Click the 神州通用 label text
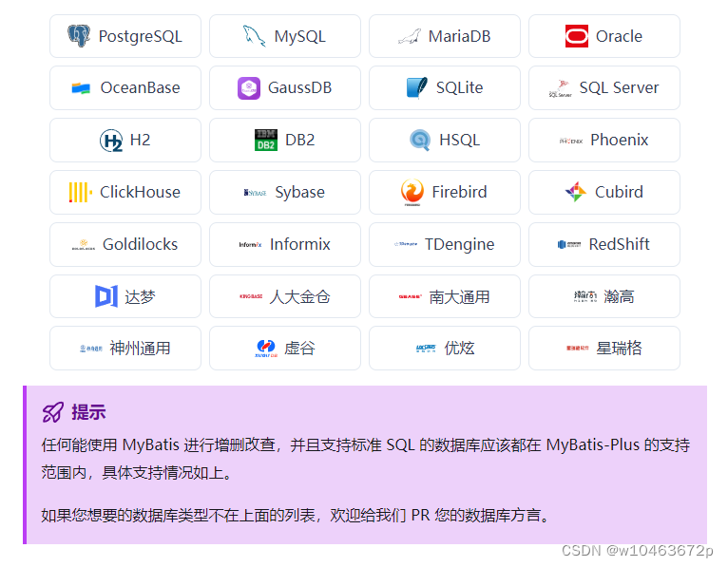Screen dimensions: 728x567 141,348
